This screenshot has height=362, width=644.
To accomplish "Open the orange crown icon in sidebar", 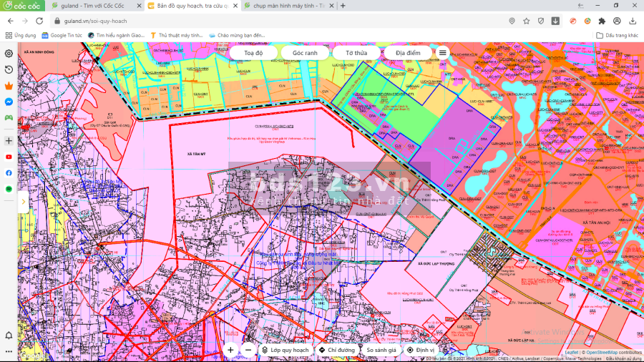I will (9, 86).
